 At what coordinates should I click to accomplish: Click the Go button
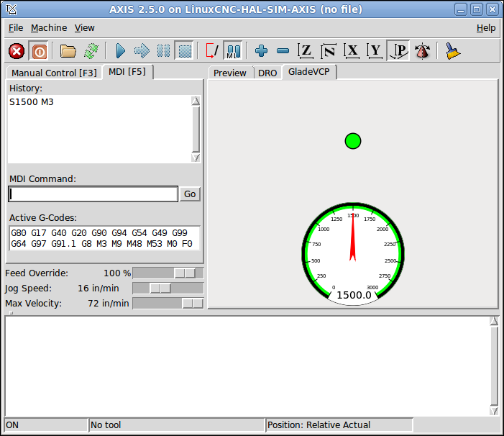(x=190, y=194)
